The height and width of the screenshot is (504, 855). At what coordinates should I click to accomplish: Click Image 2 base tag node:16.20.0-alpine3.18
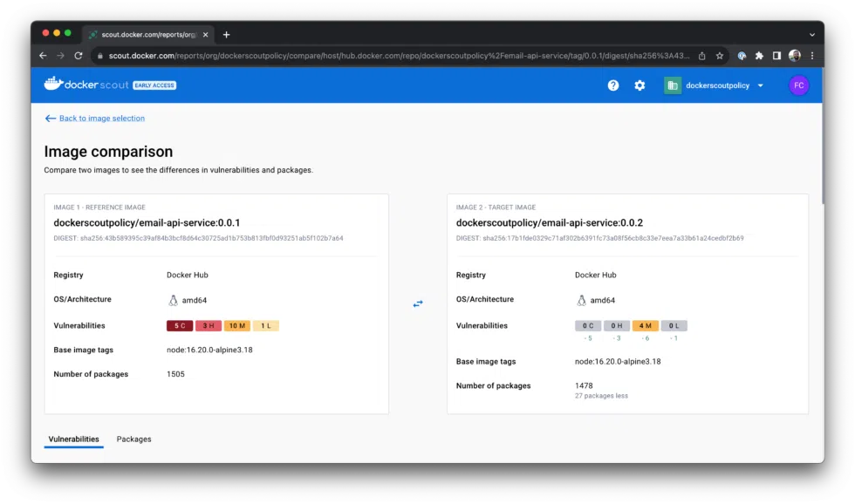click(618, 361)
